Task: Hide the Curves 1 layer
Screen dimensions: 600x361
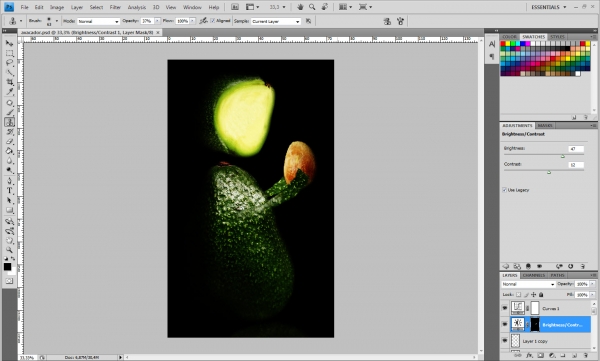Action: pyautogui.click(x=505, y=308)
